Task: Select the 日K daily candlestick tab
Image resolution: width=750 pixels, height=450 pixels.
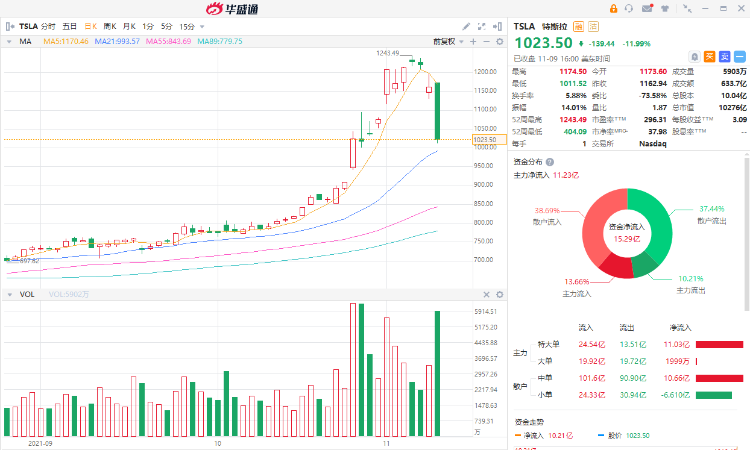Action: pyautogui.click(x=91, y=26)
